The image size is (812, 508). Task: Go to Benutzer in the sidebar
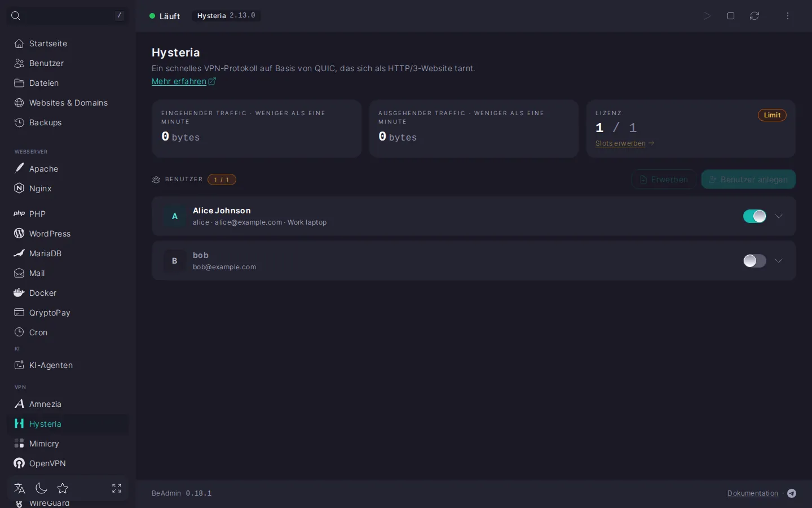(x=68, y=63)
